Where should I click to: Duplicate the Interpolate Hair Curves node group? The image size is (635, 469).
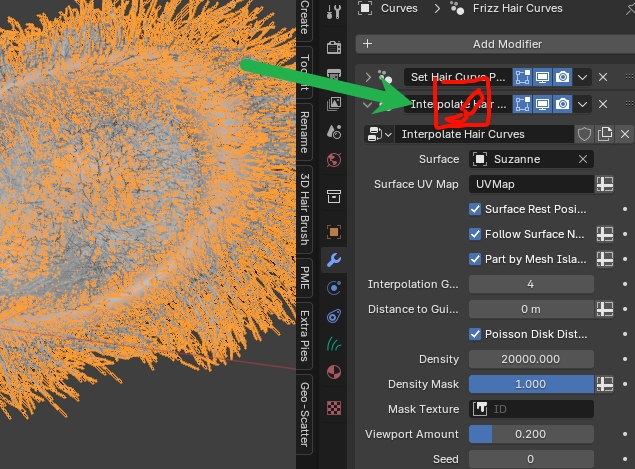tap(605, 134)
